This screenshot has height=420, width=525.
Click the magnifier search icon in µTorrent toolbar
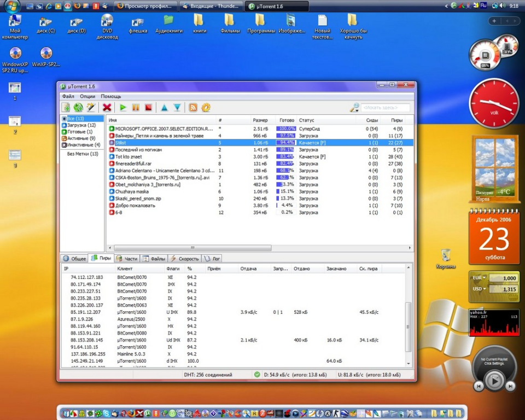click(x=354, y=108)
